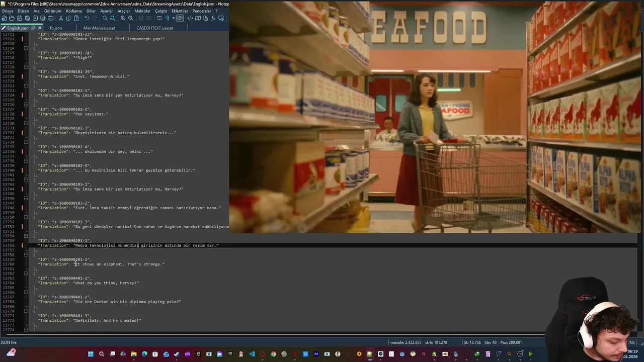Open the Eklentiler menu

click(180, 11)
